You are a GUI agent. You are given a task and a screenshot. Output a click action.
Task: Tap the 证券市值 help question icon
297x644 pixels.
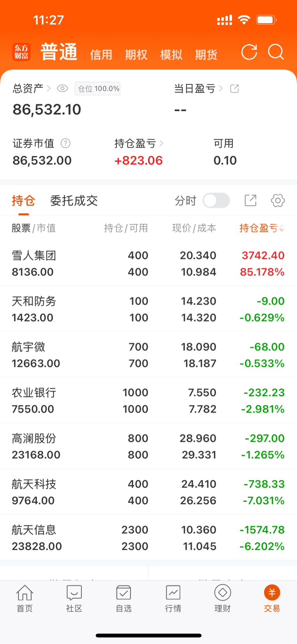click(x=66, y=144)
